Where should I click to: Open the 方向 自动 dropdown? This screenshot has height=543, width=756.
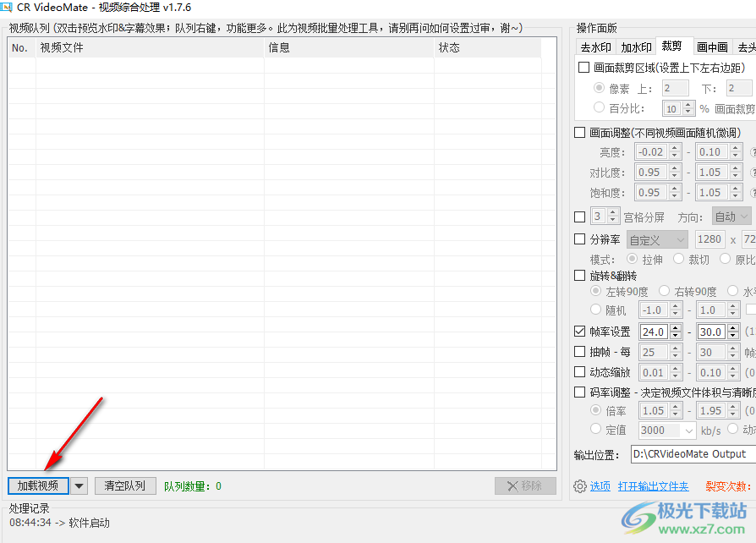click(731, 217)
